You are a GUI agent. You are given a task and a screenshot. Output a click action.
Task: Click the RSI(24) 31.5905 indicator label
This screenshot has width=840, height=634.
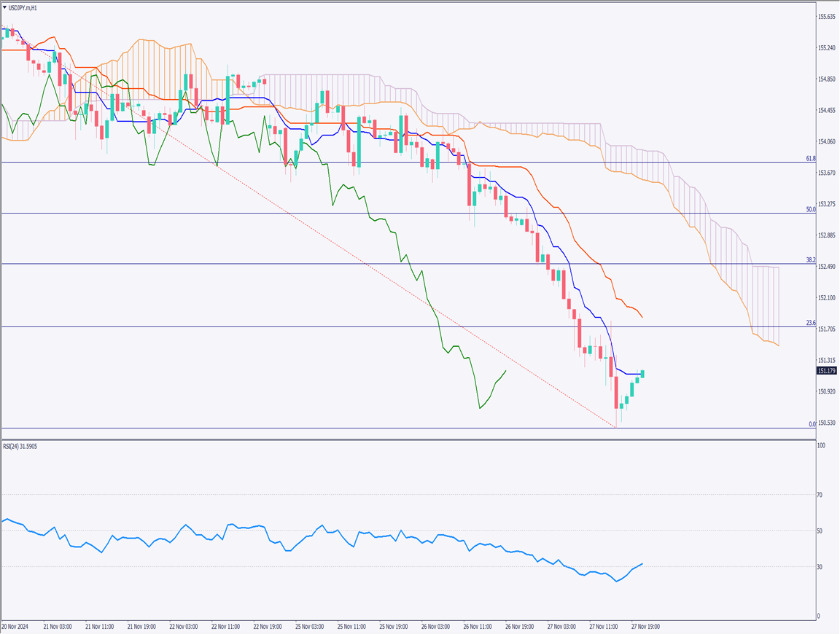tap(20, 445)
